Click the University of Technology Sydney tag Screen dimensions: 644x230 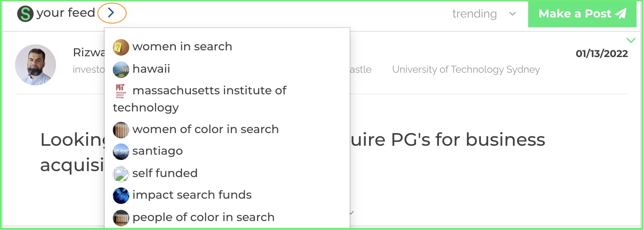466,70
